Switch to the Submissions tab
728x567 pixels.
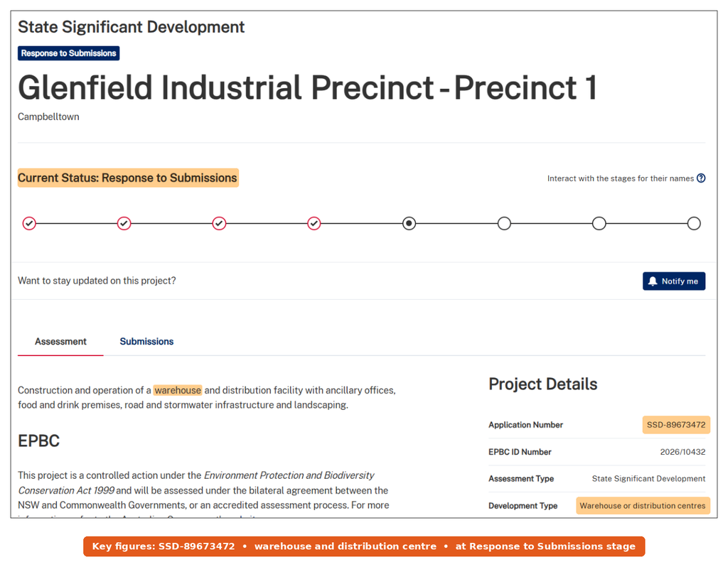point(146,342)
